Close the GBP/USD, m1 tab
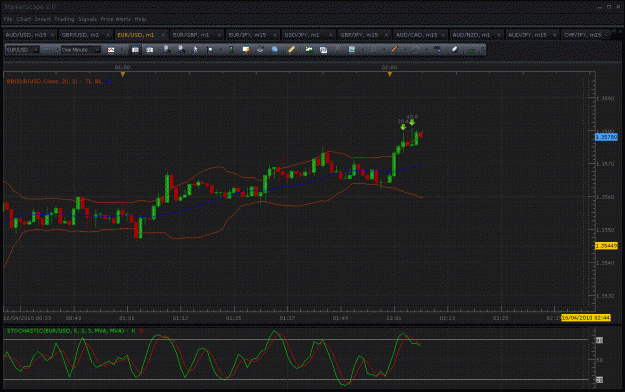625x392 pixels. pos(108,35)
